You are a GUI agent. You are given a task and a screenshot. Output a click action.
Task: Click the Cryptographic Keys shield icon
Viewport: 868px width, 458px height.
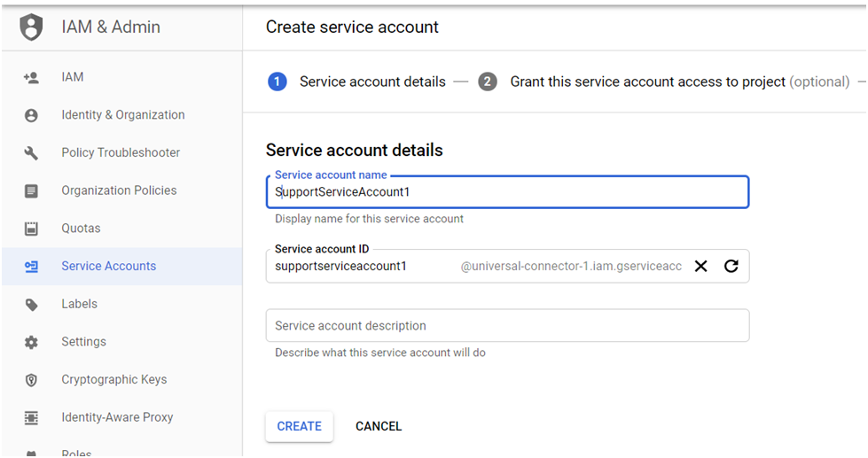tap(31, 380)
